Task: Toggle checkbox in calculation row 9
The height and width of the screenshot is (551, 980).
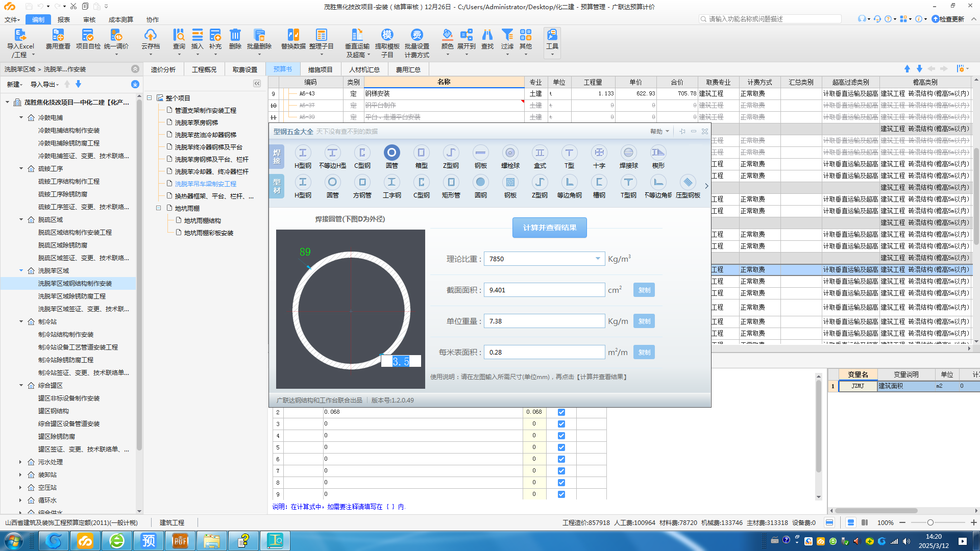Action: (561, 494)
